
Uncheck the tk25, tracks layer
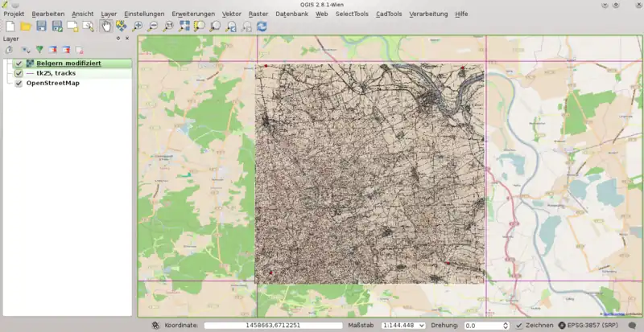(x=19, y=73)
